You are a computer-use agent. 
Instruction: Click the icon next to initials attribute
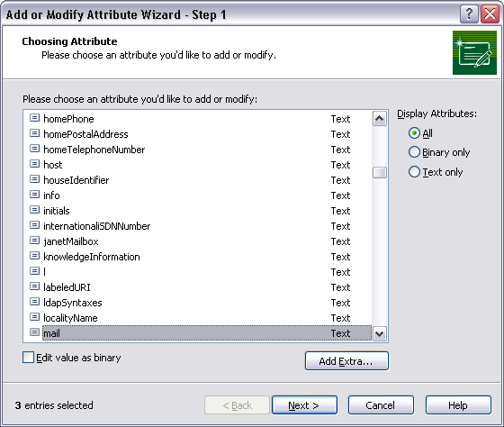(x=34, y=210)
